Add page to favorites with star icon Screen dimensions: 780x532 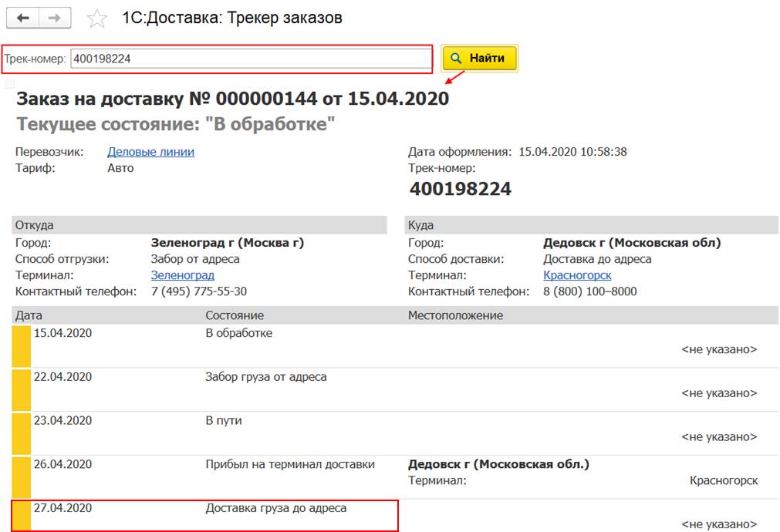[x=97, y=19]
